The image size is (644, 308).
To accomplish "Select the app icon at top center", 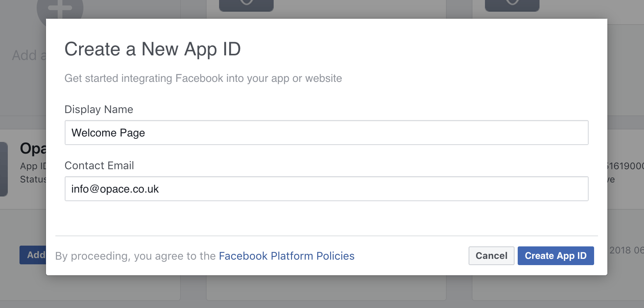I will (x=246, y=5).
